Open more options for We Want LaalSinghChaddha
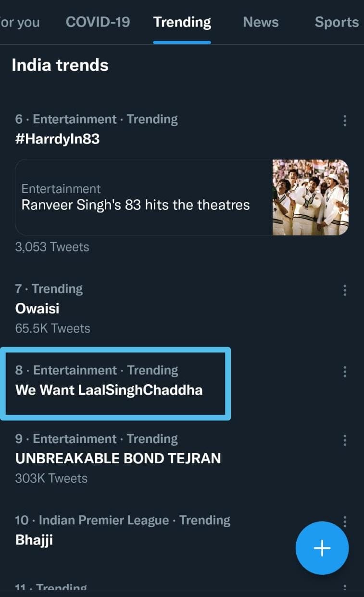 344,371
